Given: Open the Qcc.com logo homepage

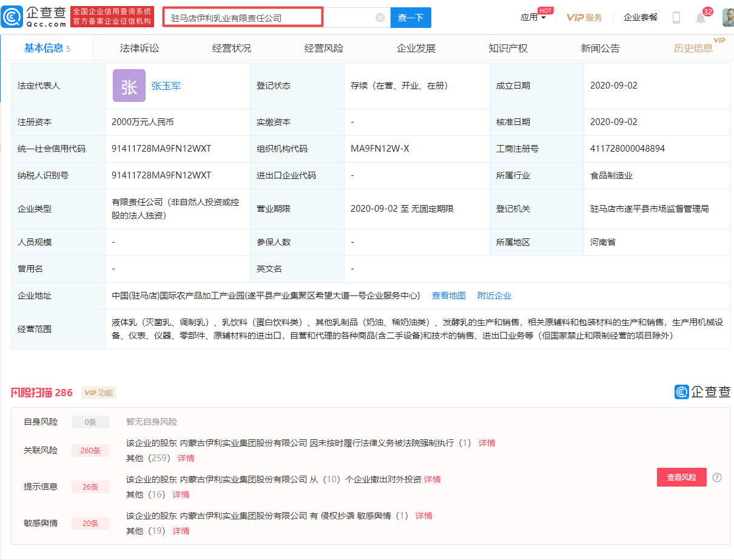Looking at the screenshot, I should click(x=34, y=17).
